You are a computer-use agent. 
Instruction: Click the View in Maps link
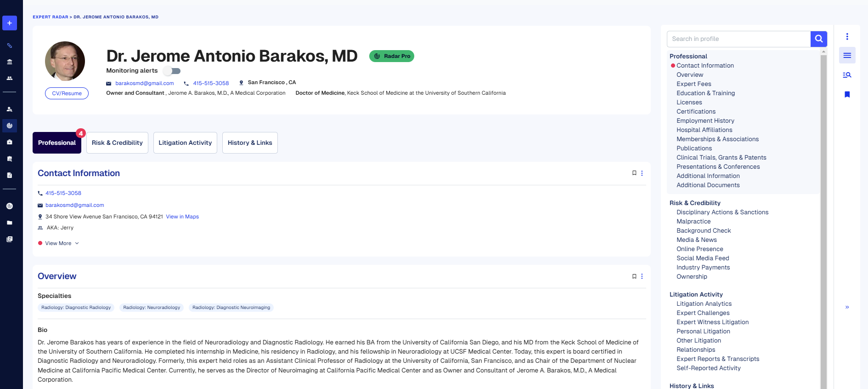(182, 217)
